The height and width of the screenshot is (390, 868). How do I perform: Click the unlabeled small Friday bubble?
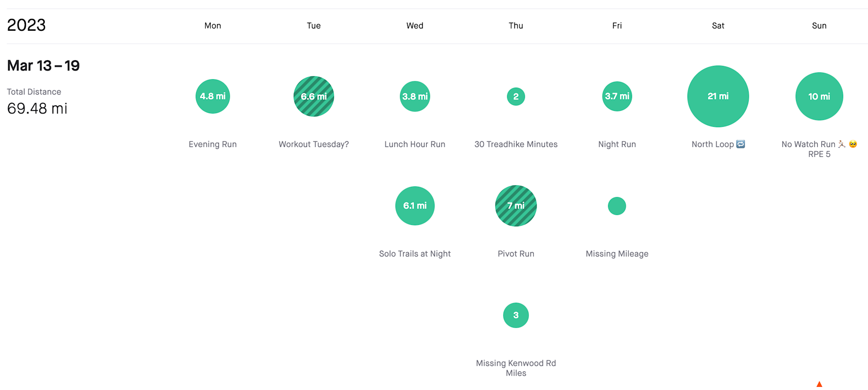tap(617, 206)
